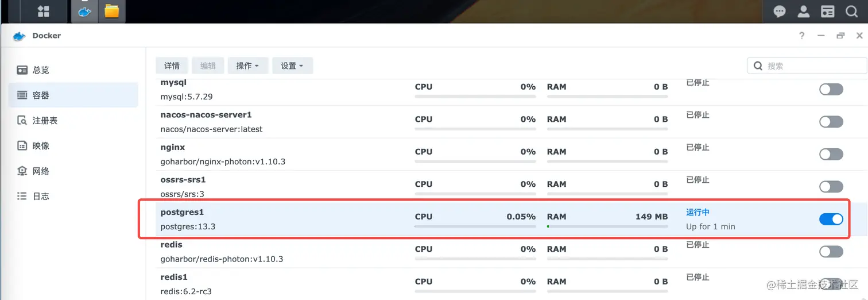
Task: Click the 搜索 search input field
Action: (807, 66)
